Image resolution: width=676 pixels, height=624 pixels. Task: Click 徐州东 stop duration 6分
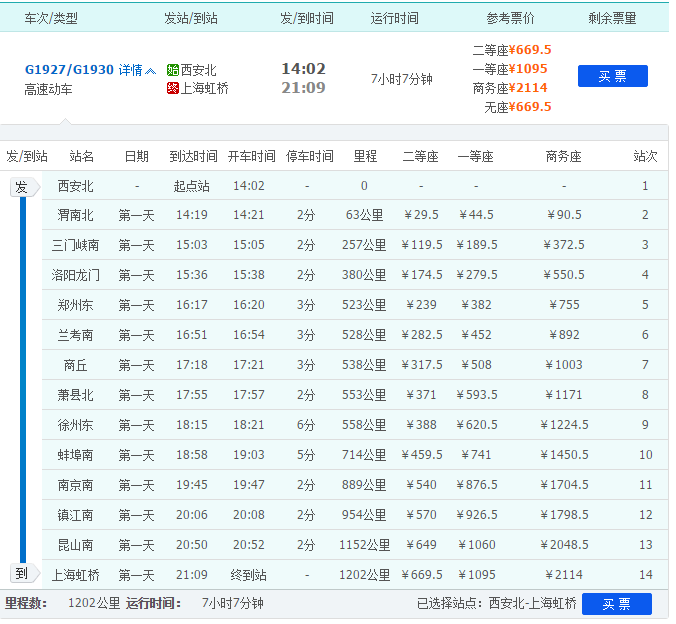[x=306, y=425]
